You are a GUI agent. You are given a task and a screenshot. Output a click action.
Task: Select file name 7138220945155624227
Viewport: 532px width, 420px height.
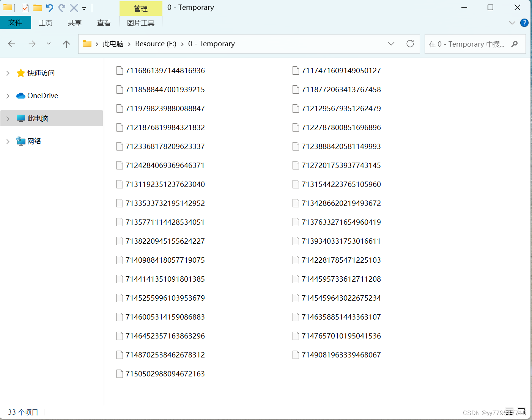tap(165, 241)
